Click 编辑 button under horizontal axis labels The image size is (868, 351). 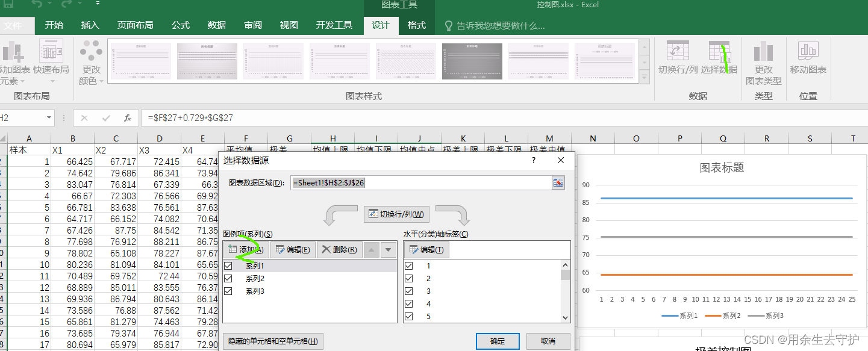(x=427, y=250)
